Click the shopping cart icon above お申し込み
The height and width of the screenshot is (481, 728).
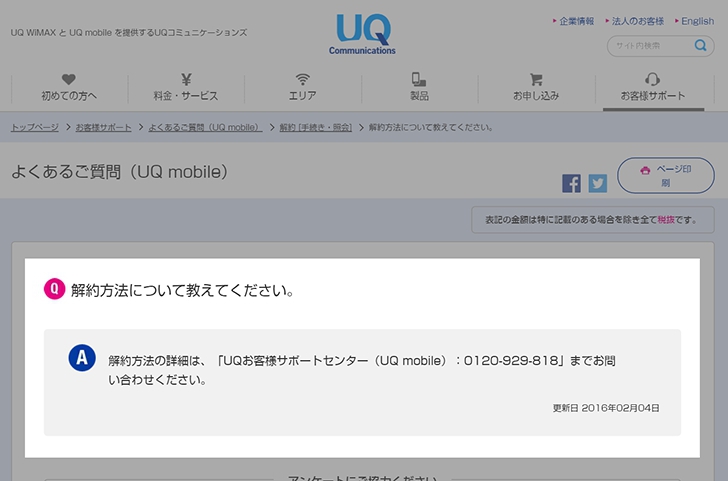pos(536,79)
